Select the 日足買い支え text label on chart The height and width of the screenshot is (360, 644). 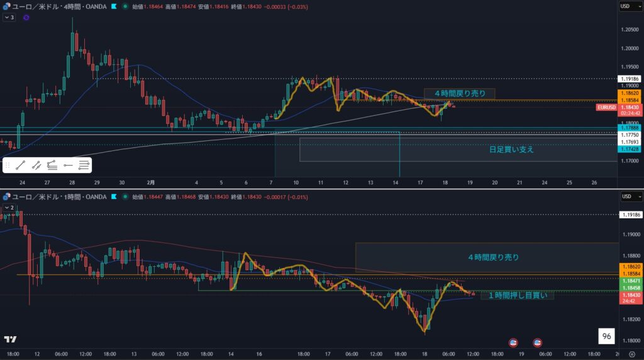[x=511, y=150]
